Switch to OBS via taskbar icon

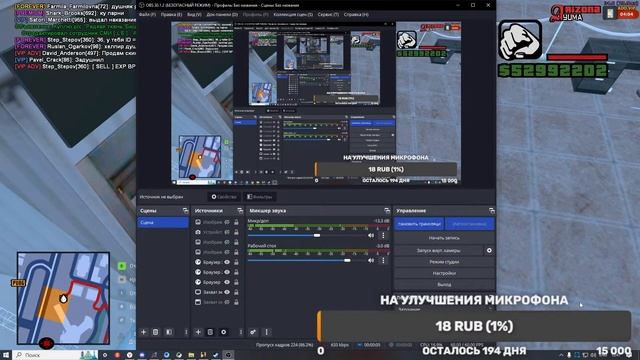[228, 355]
